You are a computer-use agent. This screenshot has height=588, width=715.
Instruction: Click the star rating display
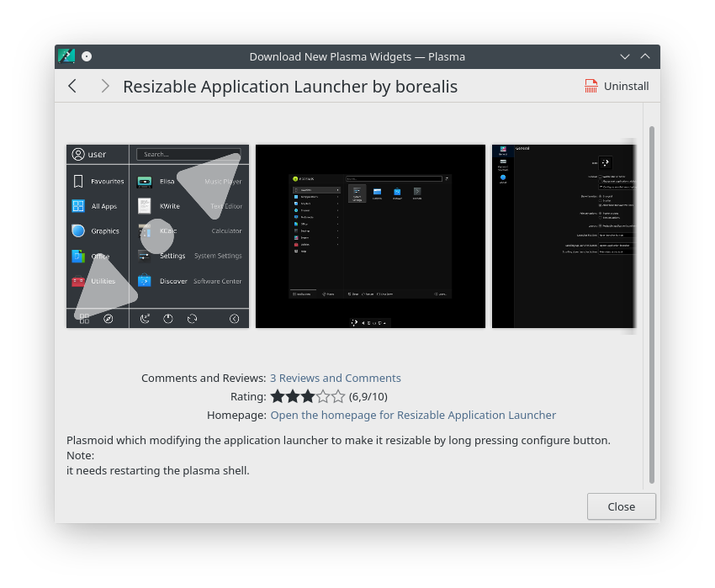click(308, 396)
